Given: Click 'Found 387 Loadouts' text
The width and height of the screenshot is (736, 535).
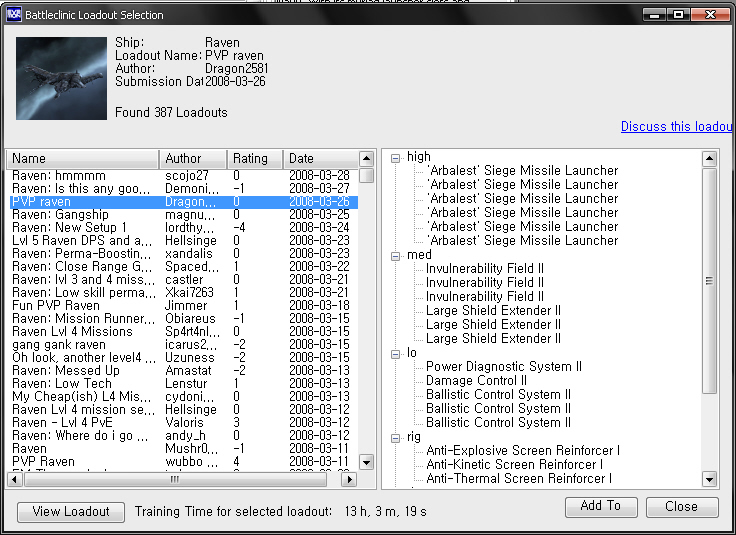Looking at the screenshot, I should (x=171, y=113).
